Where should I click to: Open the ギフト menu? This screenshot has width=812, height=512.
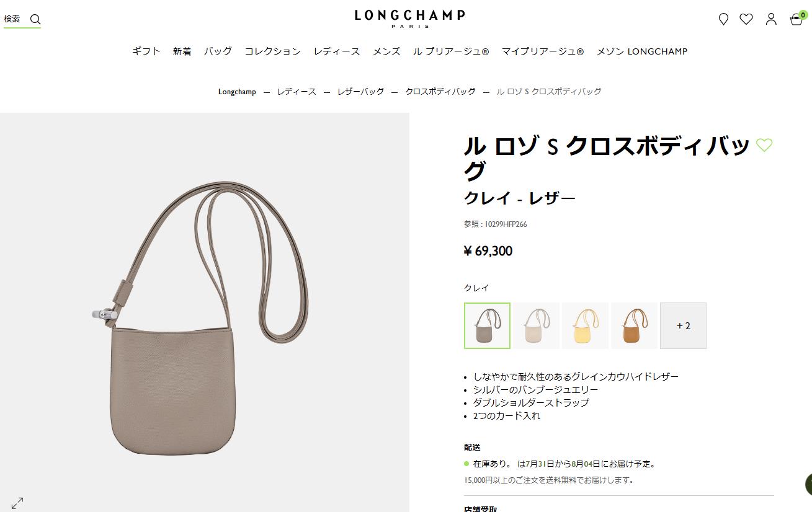(x=146, y=51)
